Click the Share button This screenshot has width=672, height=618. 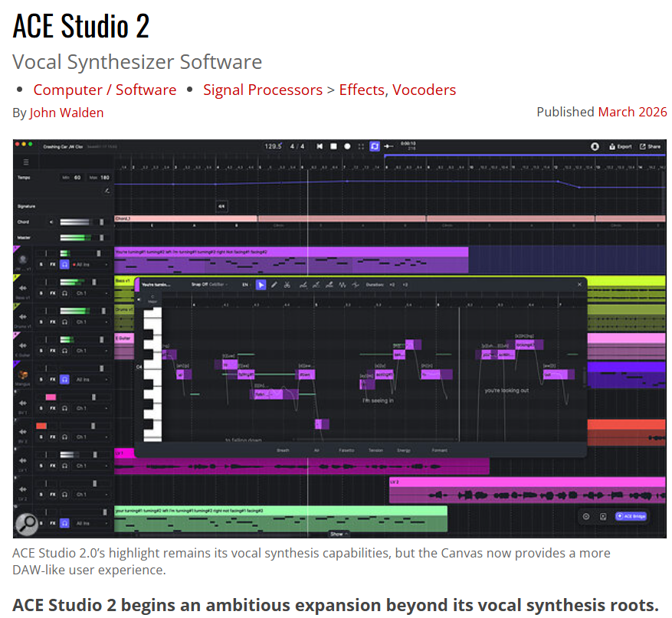pos(651,146)
